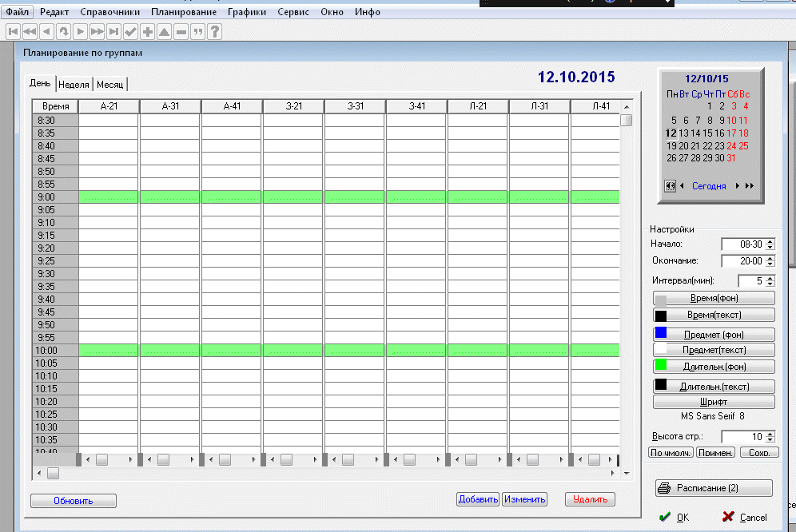
Task: Click the Окончание end time field
Action: click(x=743, y=261)
